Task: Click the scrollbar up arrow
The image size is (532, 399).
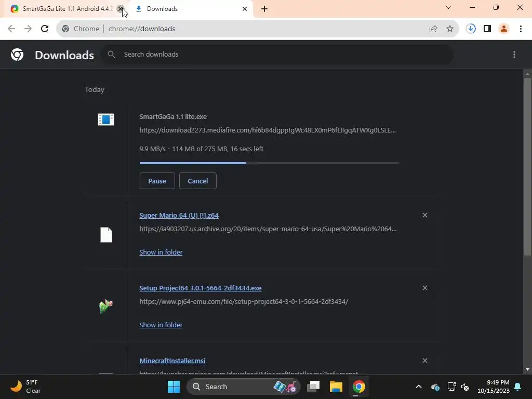Action: click(x=527, y=74)
